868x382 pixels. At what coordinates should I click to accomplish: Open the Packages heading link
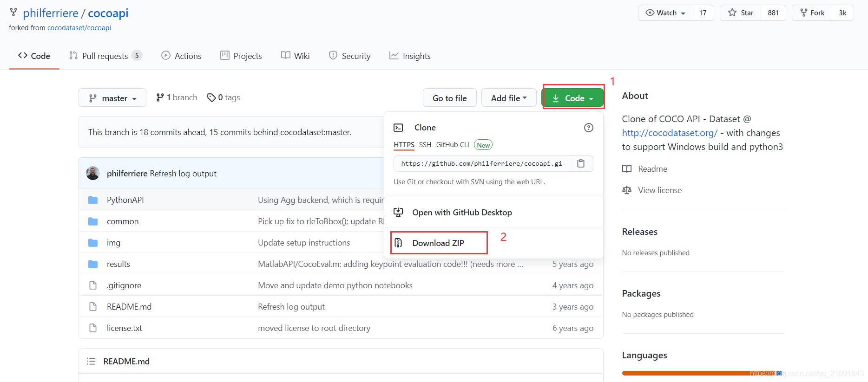pyautogui.click(x=641, y=293)
